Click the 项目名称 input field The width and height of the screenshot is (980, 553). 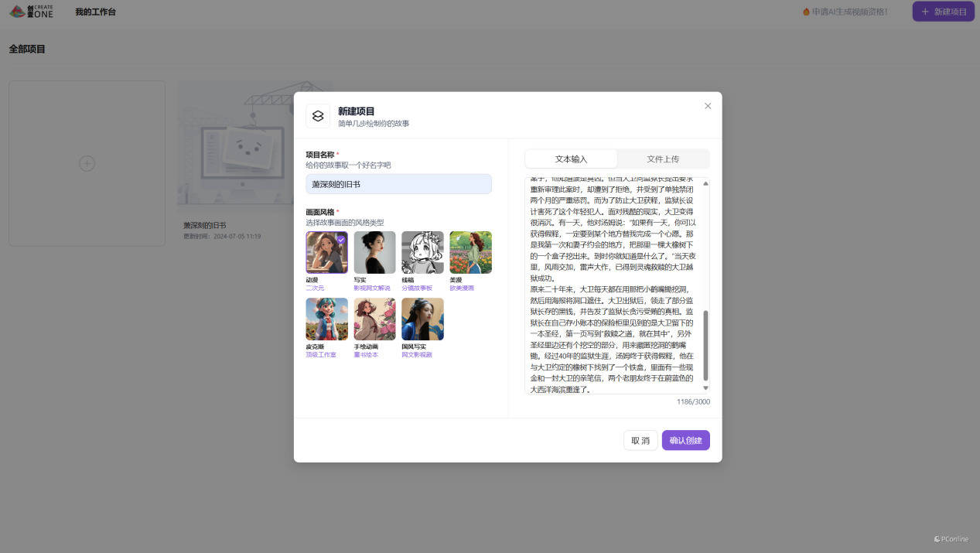(x=398, y=184)
